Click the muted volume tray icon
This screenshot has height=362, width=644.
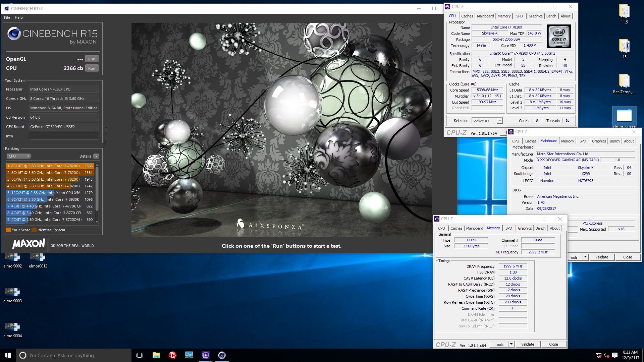(x=606, y=355)
